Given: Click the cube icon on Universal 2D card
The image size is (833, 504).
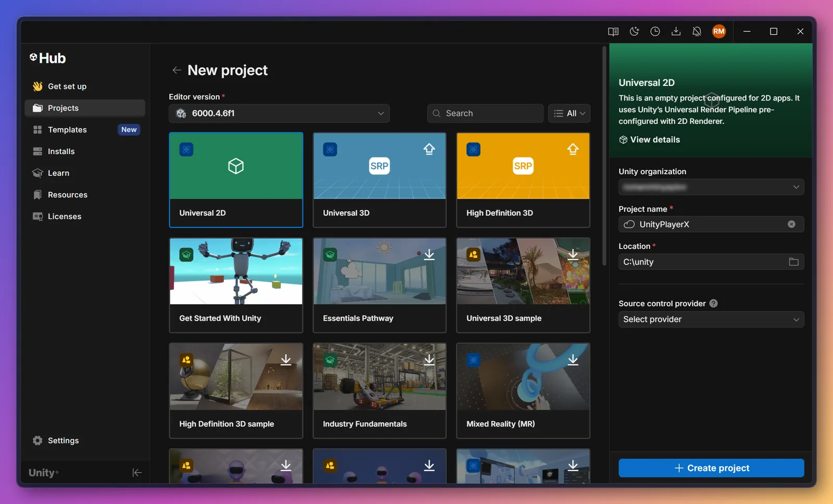Looking at the screenshot, I should (236, 166).
